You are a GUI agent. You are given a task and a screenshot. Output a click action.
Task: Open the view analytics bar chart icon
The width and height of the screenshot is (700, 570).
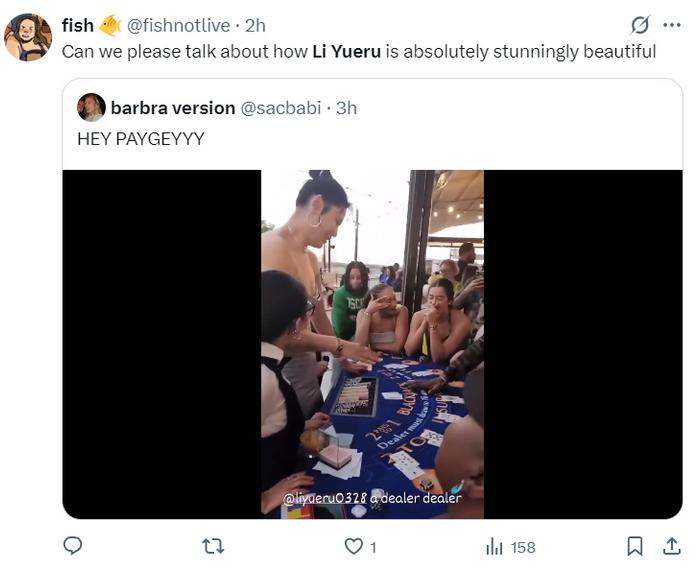[494, 546]
